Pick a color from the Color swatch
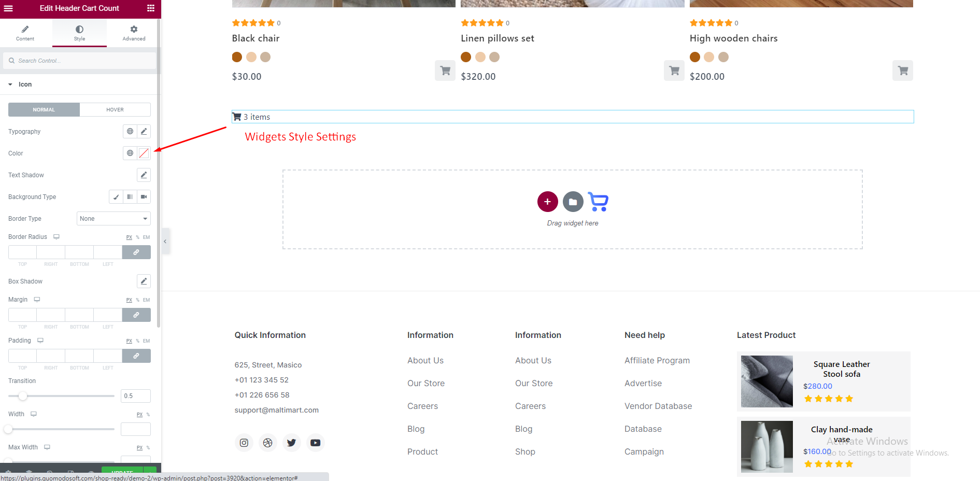Viewport: 980px width, 481px height. [144, 153]
